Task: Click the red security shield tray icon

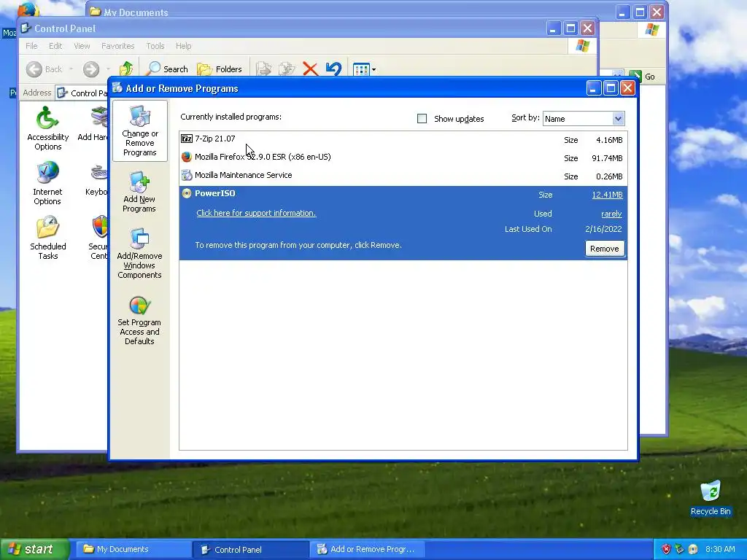Action: [x=666, y=549]
